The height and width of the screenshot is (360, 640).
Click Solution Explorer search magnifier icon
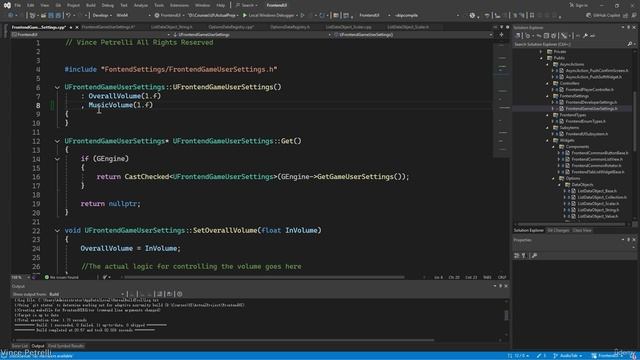click(629, 44)
